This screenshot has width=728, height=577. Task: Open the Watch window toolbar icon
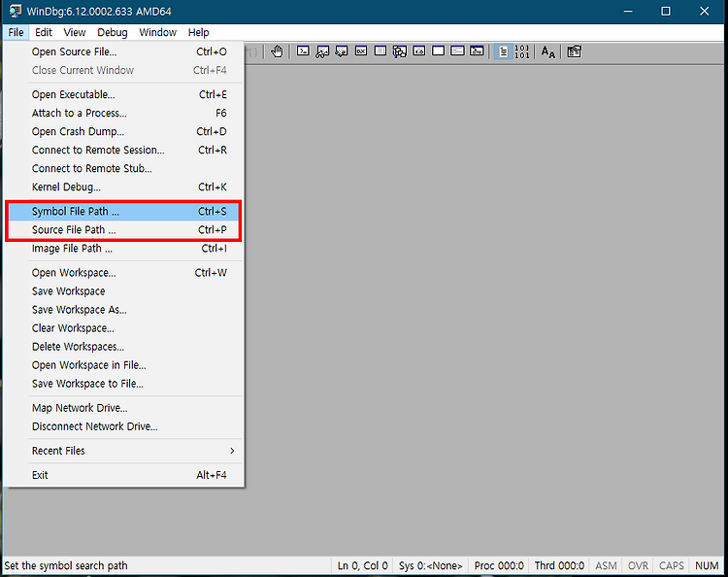click(322, 51)
